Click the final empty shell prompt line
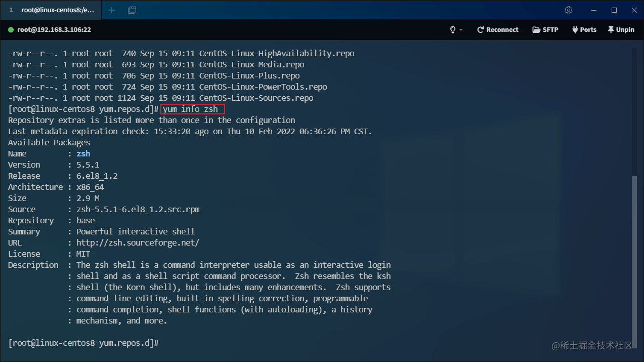 (x=83, y=343)
